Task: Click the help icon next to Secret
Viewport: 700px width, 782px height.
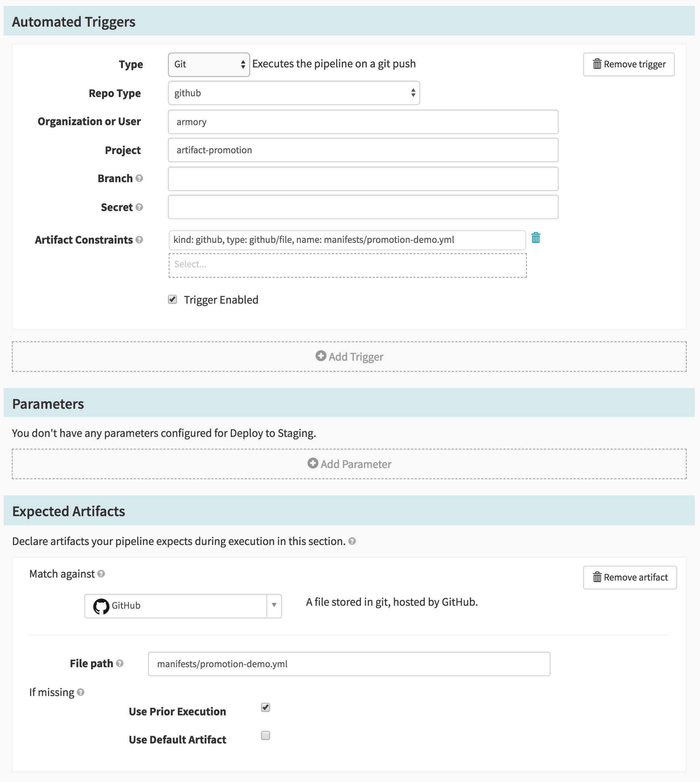Action: coord(139,207)
